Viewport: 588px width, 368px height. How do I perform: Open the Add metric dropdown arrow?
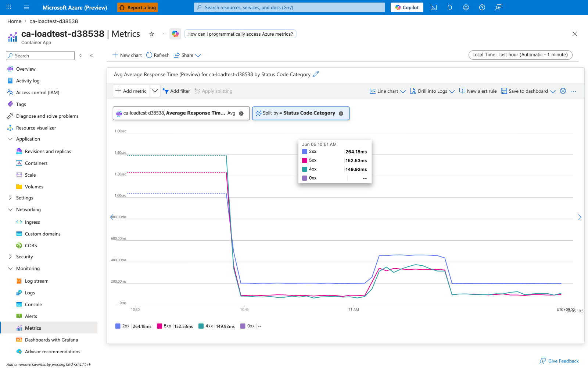(x=155, y=91)
